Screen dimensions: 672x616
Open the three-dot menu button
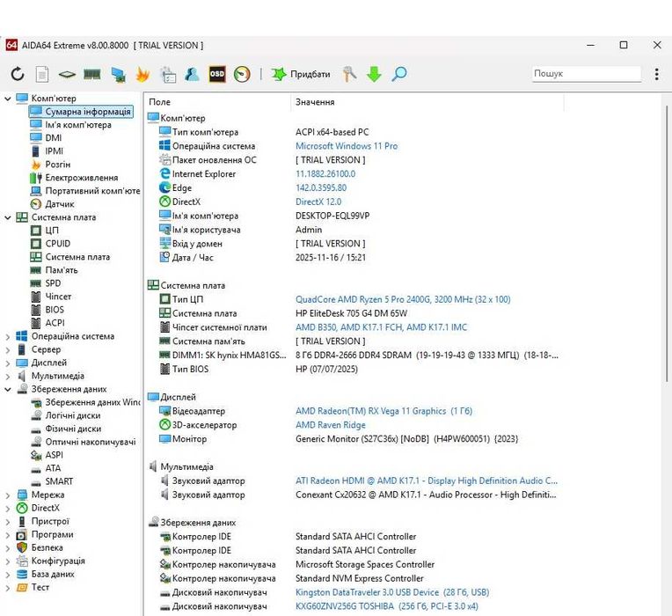point(656,74)
